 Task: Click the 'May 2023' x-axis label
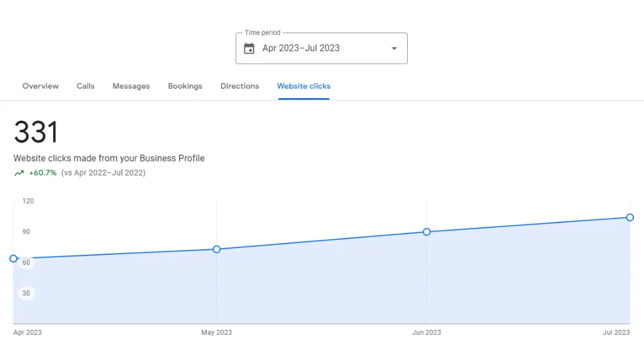coord(217,332)
